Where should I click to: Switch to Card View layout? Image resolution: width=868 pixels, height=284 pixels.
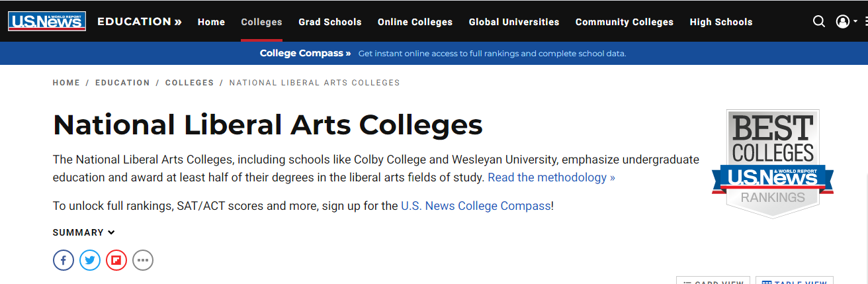point(713,281)
